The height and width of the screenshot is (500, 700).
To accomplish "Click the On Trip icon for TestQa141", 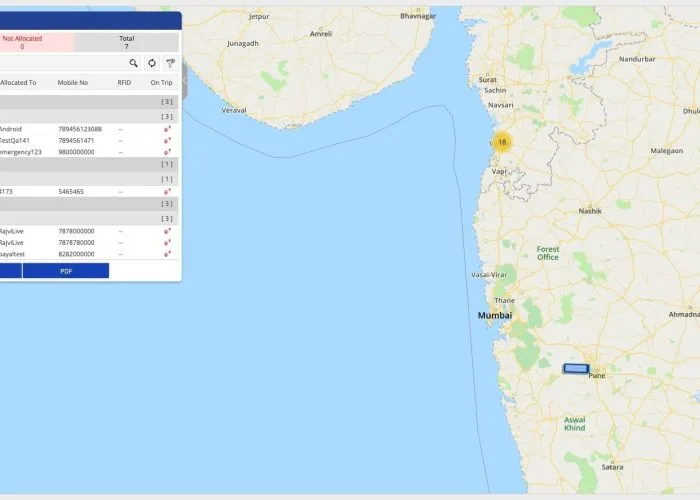I will 167,141.
